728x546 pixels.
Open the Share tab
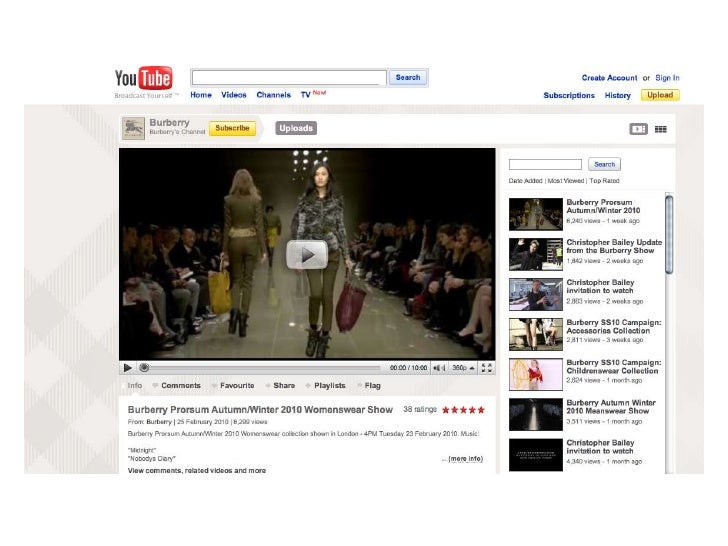point(284,385)
